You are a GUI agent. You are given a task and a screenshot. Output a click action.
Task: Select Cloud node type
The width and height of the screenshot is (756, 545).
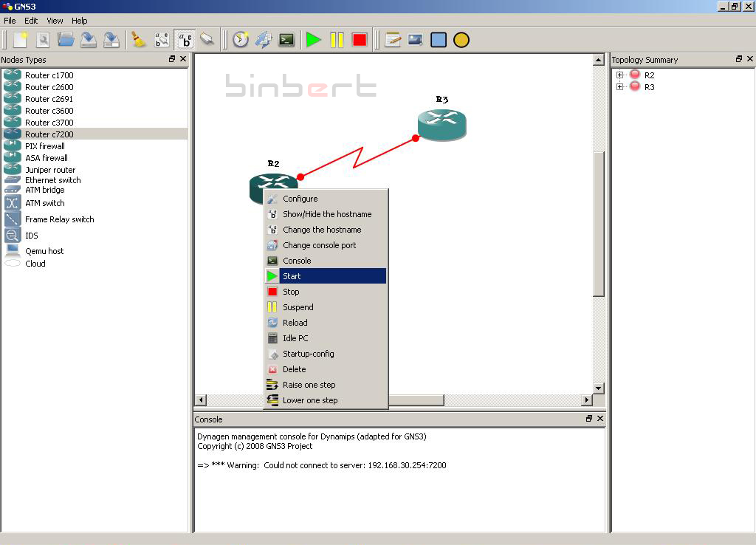pos(94,264)
